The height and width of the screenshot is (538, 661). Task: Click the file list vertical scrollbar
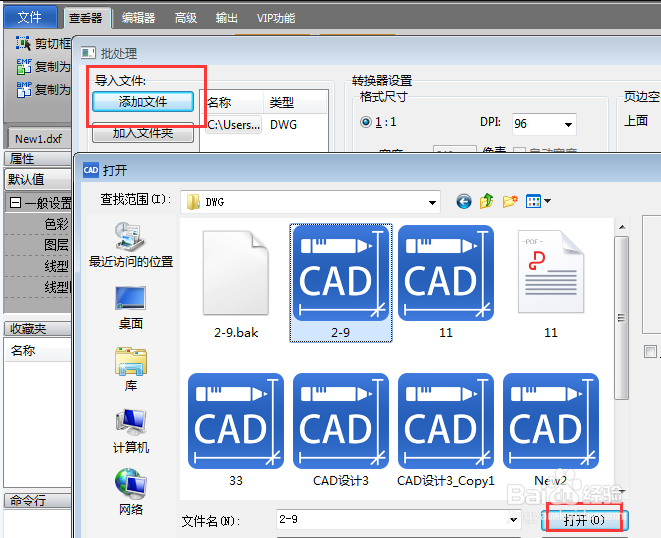pos(621,317)
